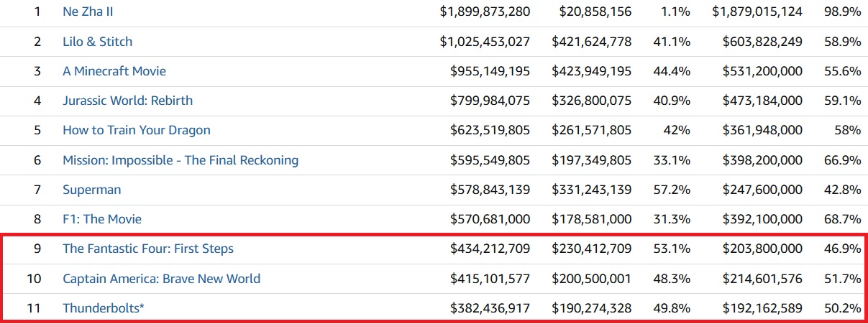This screenshot has height=324, width=868.
Task: Select worldwide gross $382,436,917
Action: 490,308
